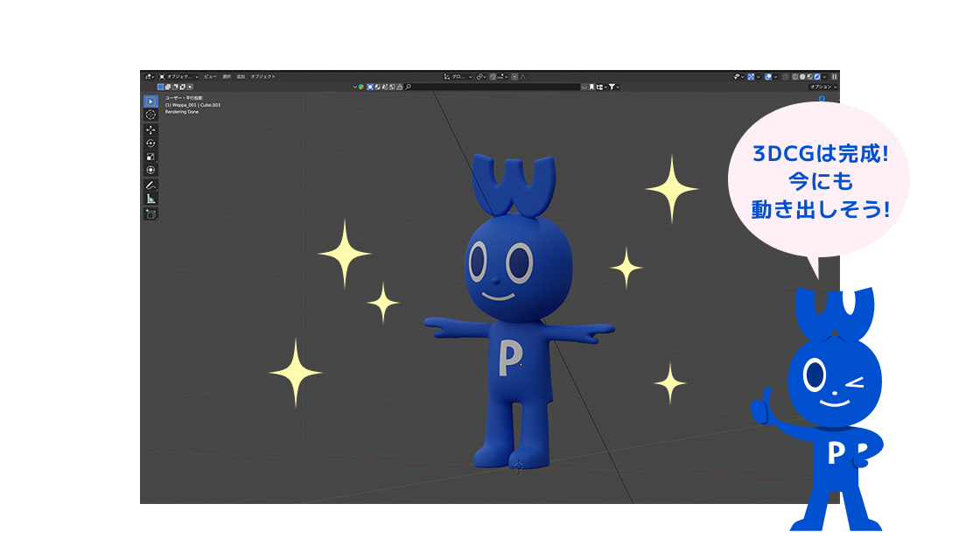This screenshot has width=980, height=560.
Task: Select the Transform tool
Action: pos(150,170)
